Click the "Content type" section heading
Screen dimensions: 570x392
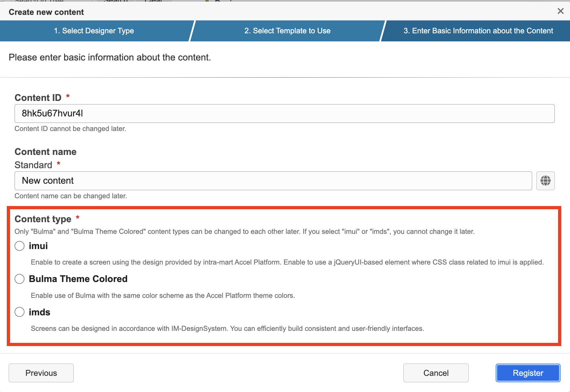click(x=43, y=219)
